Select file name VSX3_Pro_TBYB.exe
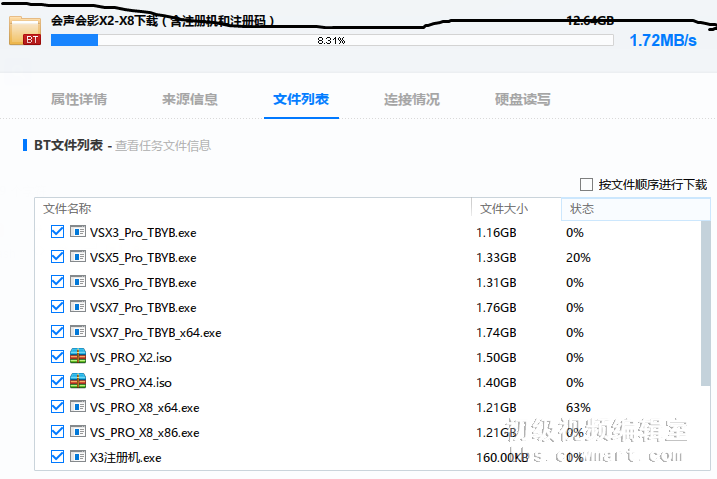 pyautogui.click(x=143, y=233)
